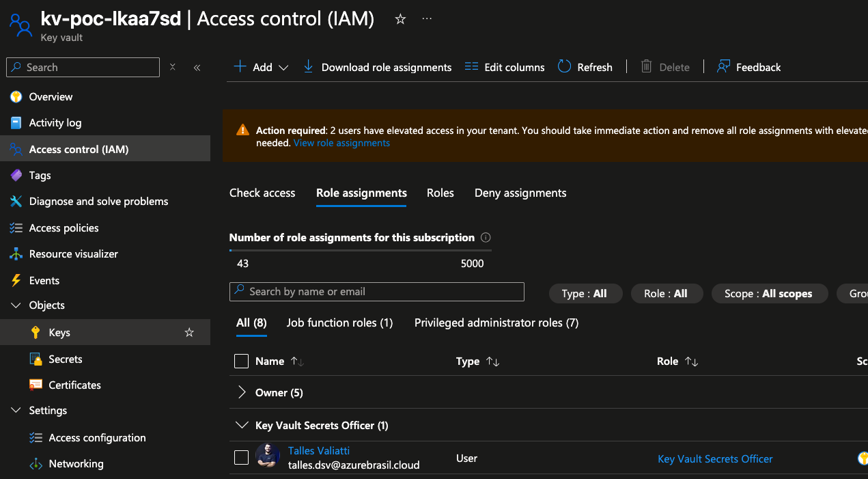Collapse the Key Vault Secrets Officer (1) group
868x479 pixels.
(x=242, y=425)
